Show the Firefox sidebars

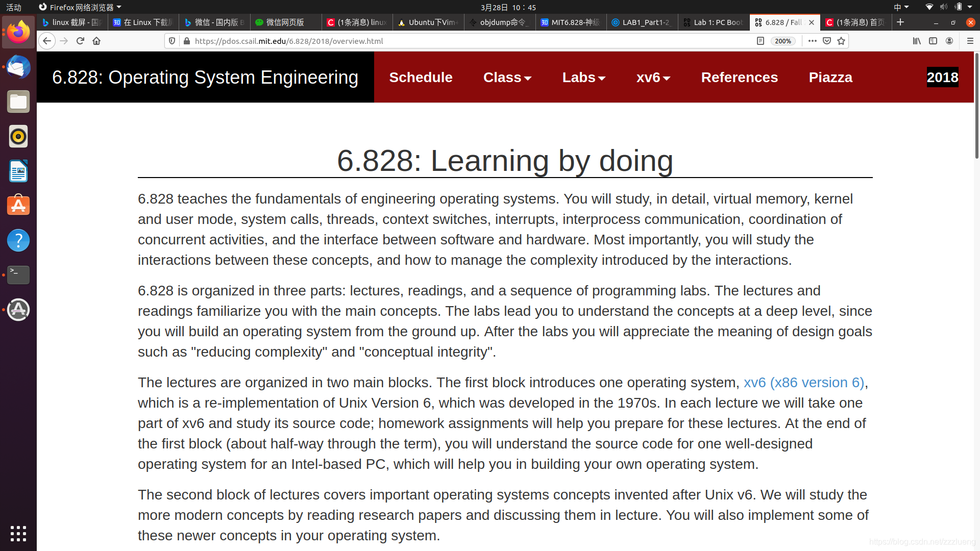coord(933,41)
